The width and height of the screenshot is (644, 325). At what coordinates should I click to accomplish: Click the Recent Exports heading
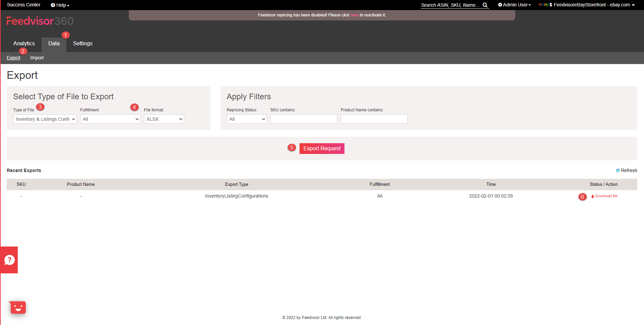tap(24, 170)
